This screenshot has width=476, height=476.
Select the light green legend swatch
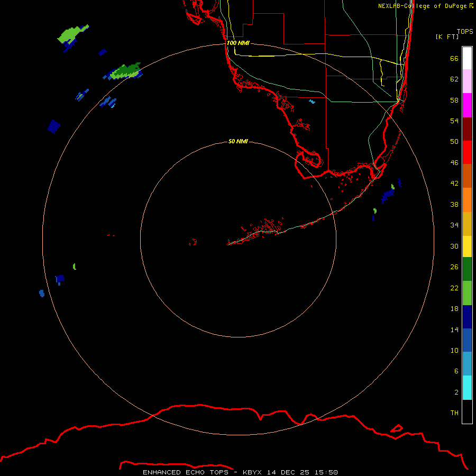(467, 293)
